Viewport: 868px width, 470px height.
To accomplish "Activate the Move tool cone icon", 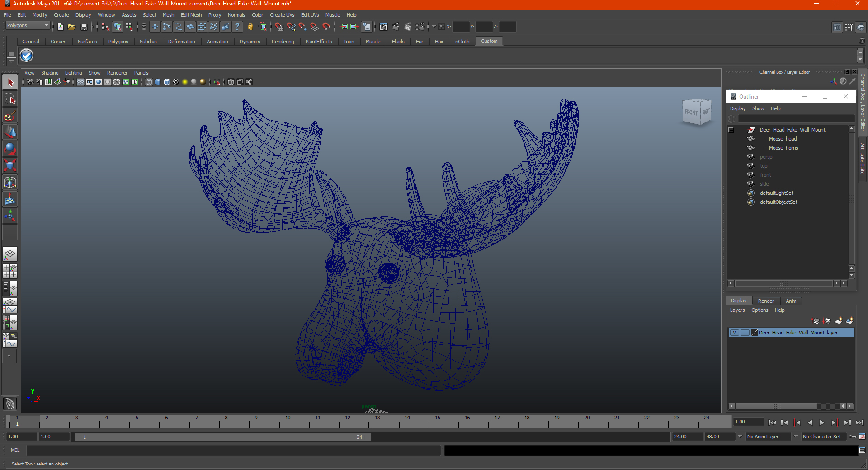I will click(10, 132).
